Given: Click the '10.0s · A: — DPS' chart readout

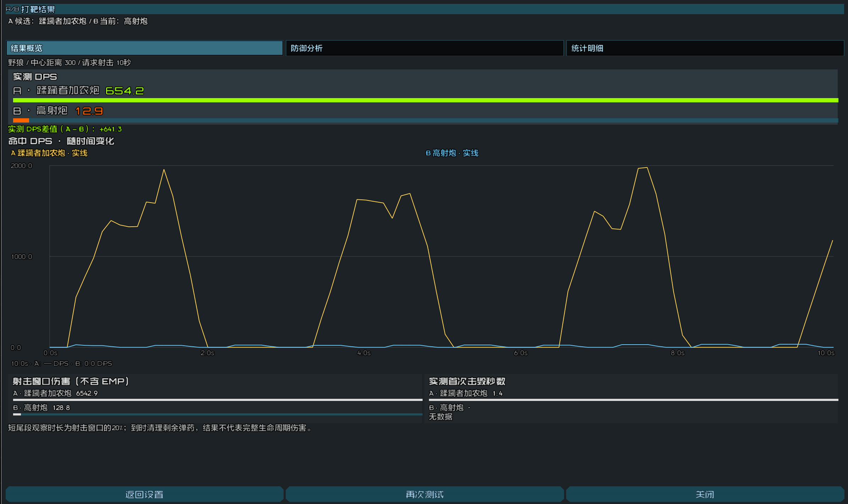Looking at the screenshot, I should coord(62,363).
